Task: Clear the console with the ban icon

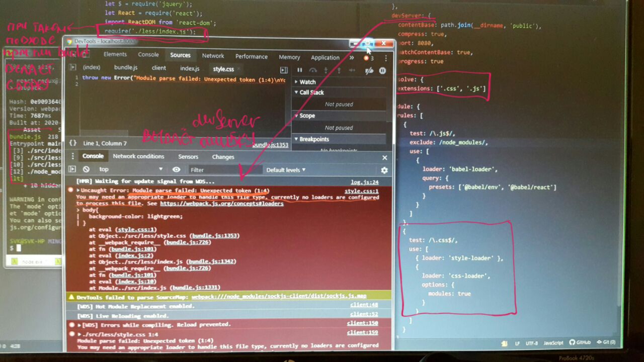Action: point(86,169)
